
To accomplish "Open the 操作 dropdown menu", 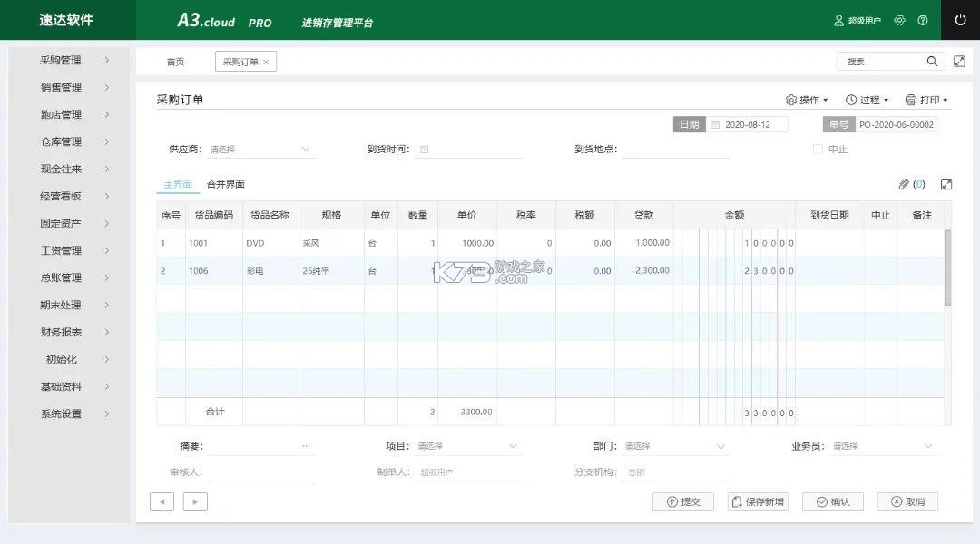I will tap(807, 100).
